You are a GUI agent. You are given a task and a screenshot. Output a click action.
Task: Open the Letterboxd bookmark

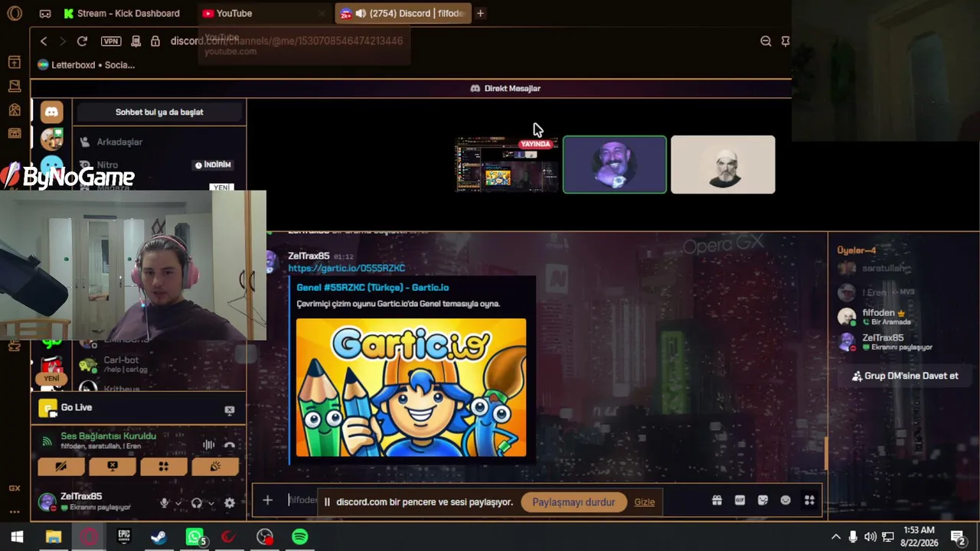coord(86,65)
